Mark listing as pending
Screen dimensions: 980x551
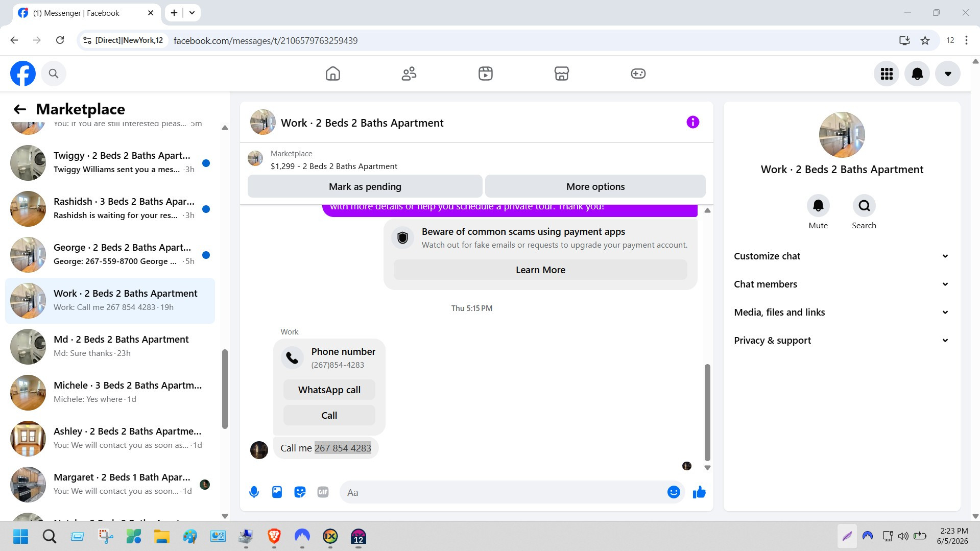point(365,186)
